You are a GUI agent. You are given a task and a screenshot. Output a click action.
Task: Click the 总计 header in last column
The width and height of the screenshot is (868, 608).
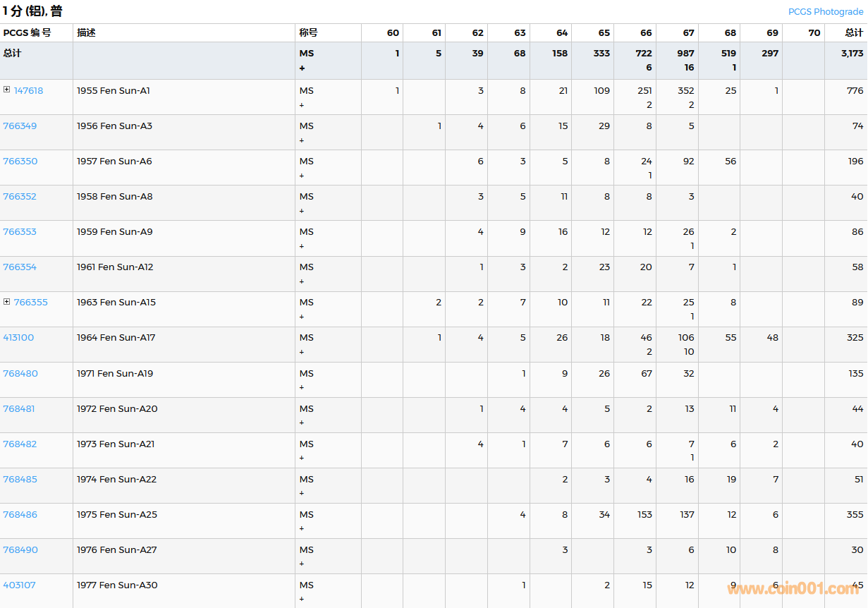(x=854, y=33)
